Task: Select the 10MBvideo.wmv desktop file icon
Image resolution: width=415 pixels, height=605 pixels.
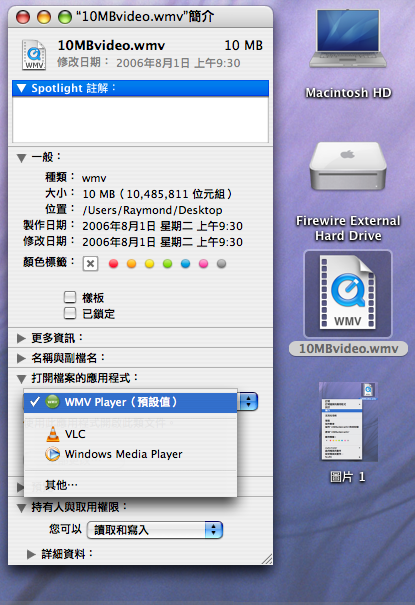Action: tap(348, 293)
